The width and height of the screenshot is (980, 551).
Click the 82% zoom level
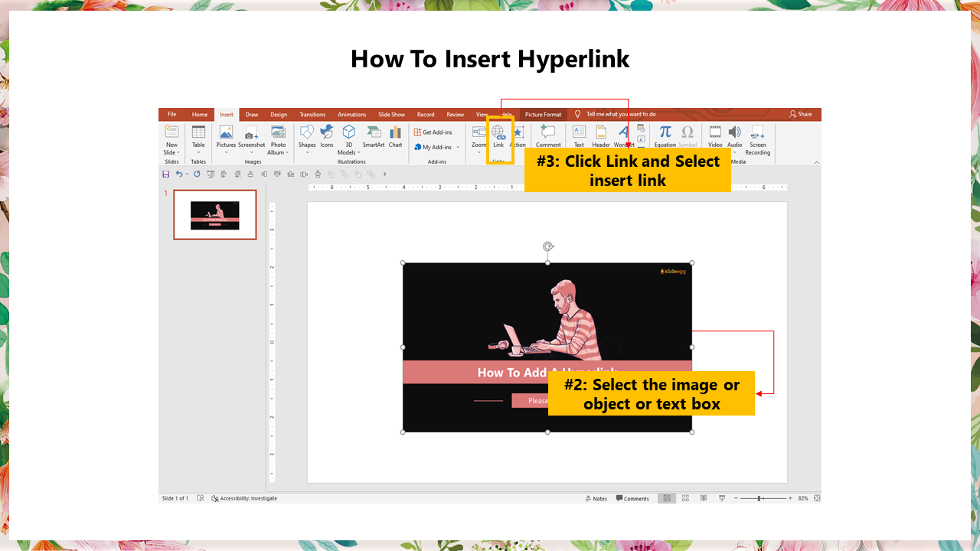coord(803,498)
